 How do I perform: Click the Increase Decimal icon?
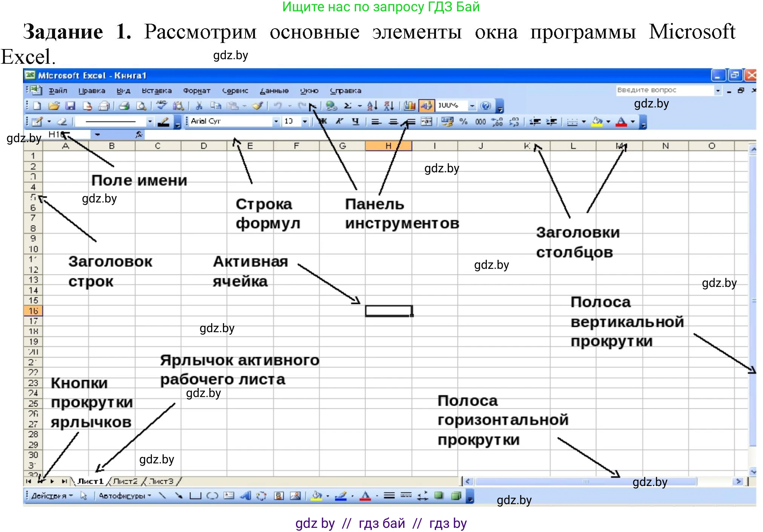click(497, 122)
